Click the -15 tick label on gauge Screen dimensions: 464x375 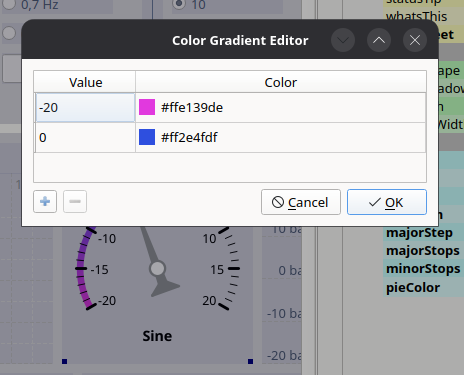pos(99,269)
